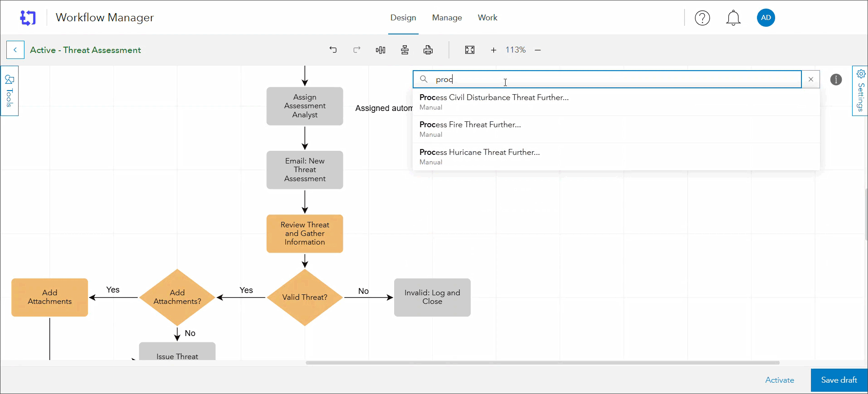Click the fit to screen icon

pyautogui.click(x=470, y=50)
